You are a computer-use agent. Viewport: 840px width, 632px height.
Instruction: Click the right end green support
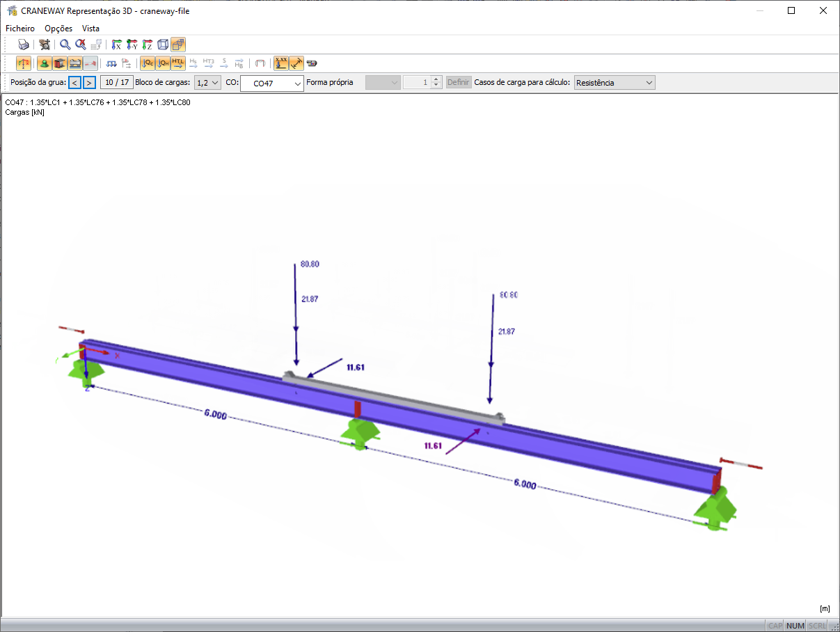715,509
